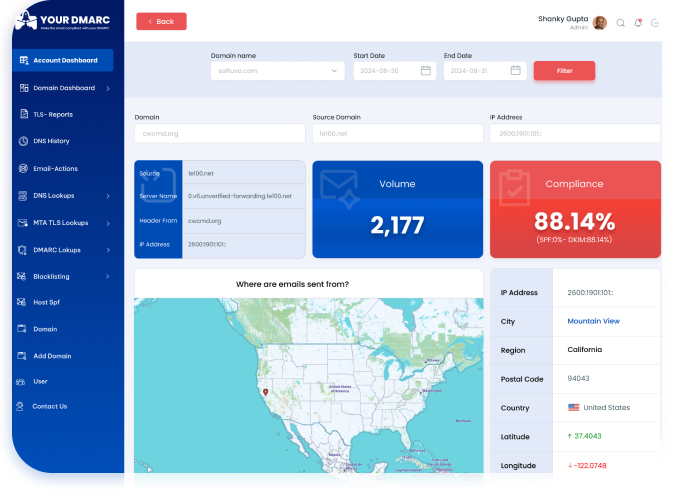Open the End Date calendar icon
This screenshot has height=493, width=674.
[x=515, y=71]
